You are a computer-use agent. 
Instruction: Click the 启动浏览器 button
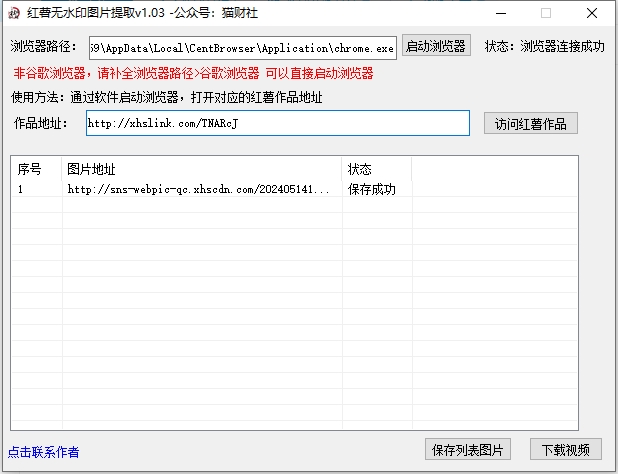coord(436,46)
